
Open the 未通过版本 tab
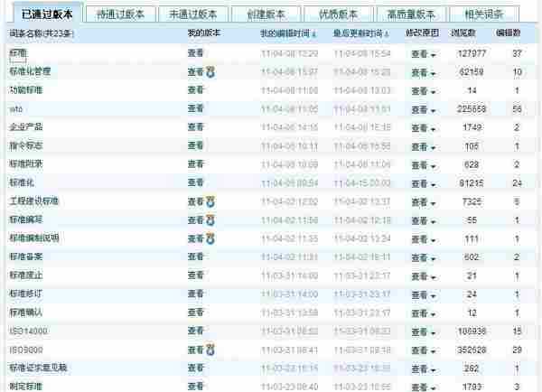click(x=192, y=14)
